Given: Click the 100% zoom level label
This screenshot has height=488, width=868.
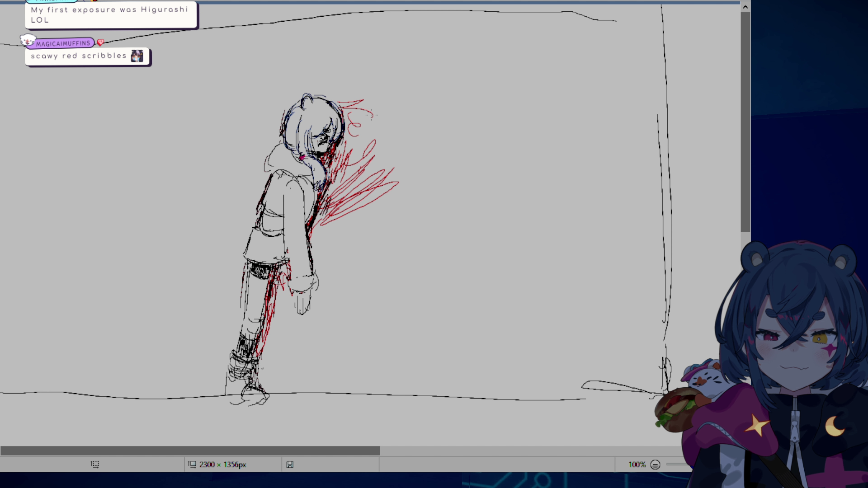Looking at the screenshot, I should coord(637,465).
